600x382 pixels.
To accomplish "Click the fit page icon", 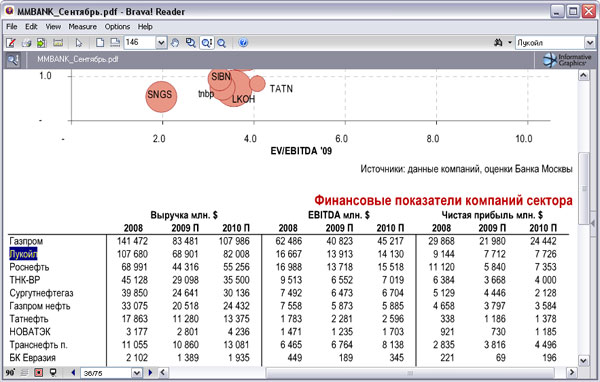I will coord(100,42).
